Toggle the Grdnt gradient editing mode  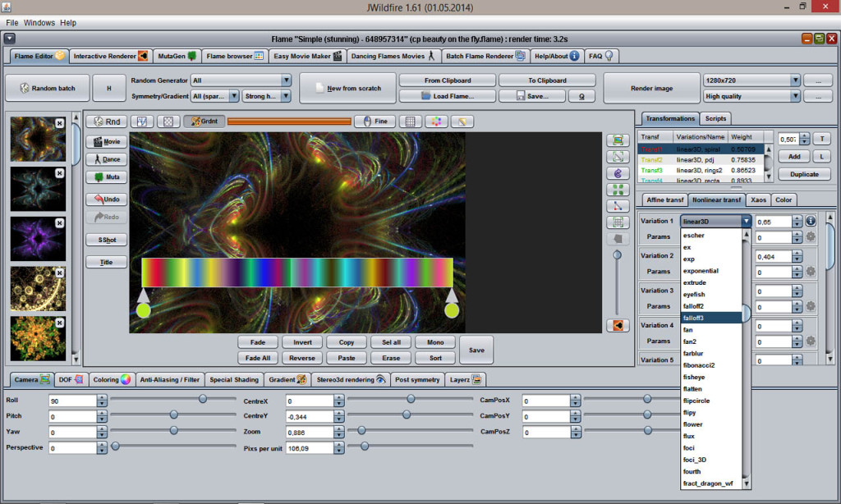(x=204, y=121)
